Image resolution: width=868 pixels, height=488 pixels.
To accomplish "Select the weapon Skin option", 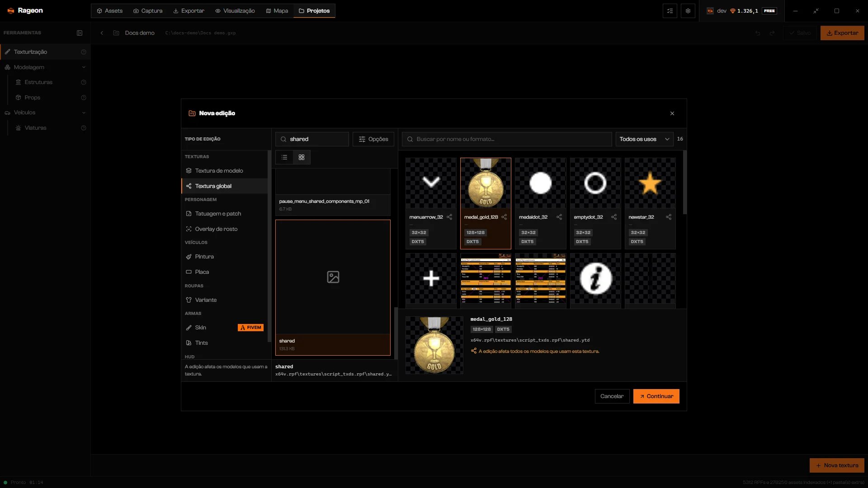I will pyautogui.click(x=224, y=328).
